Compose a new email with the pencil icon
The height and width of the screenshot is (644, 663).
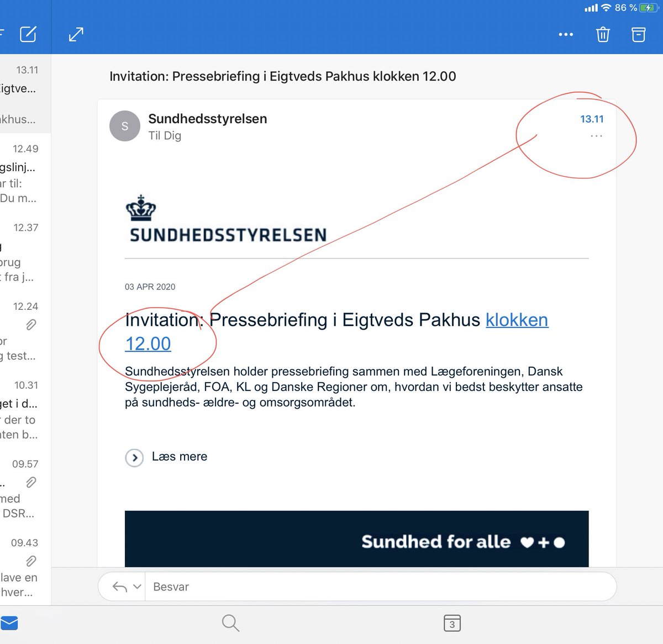(x=28, y=34)
